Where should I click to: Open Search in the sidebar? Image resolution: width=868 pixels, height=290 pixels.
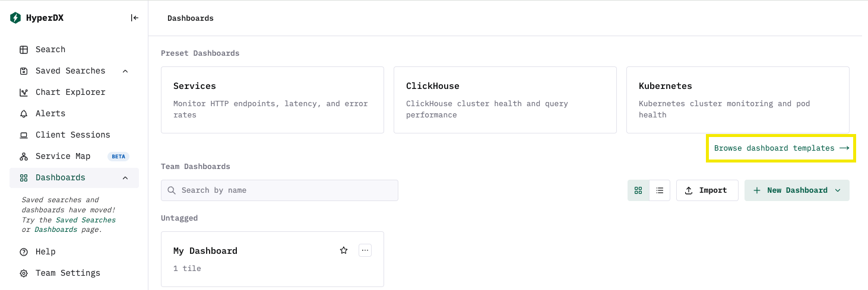click(50, 49)
